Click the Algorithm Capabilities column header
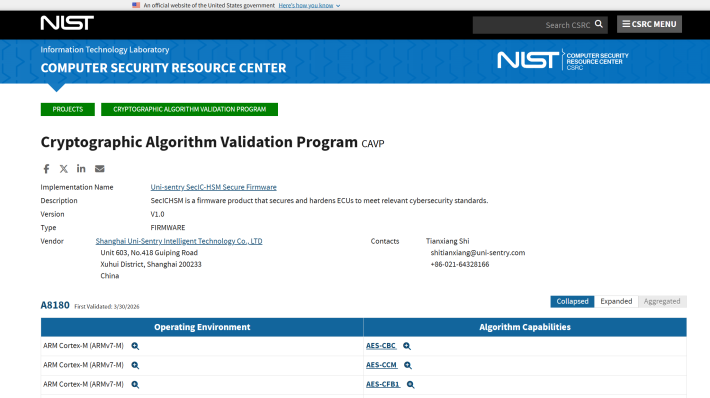This screenshot has height=398, width=710. (x=525, y=327)
